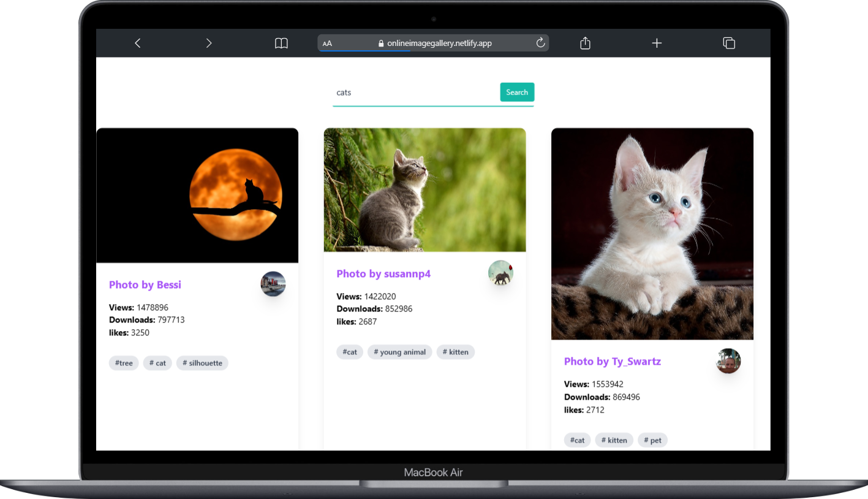The width and height of the screenshot is (868, 499).
Task: Select the '# silhouette' tag
Action: click(x=202, y=363)
